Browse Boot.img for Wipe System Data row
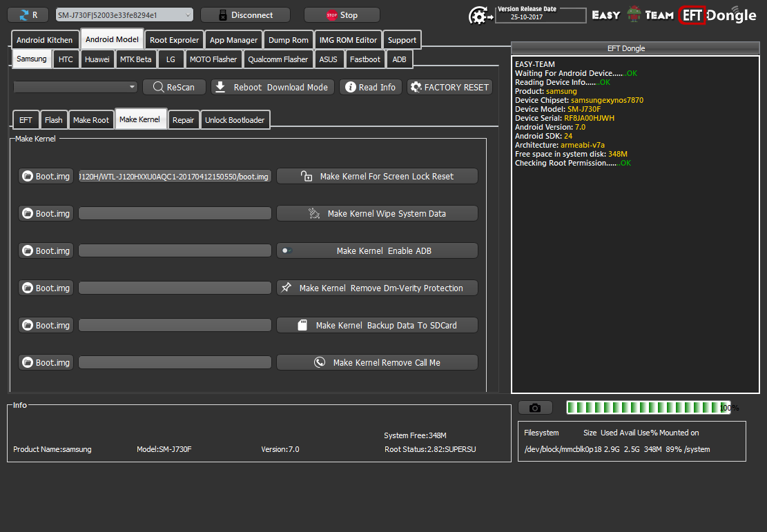The height and width of the screenshot is (532, 767). [x=46, y=214]
